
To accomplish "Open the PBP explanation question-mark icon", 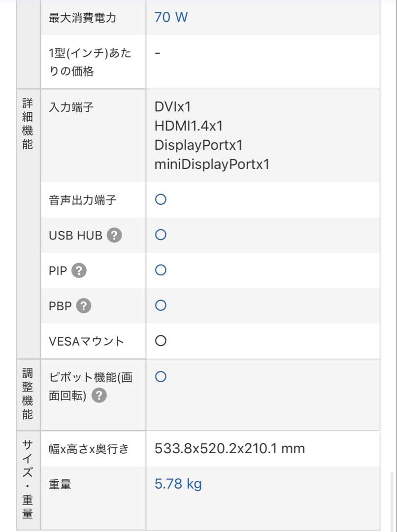I will pos(83,305).
